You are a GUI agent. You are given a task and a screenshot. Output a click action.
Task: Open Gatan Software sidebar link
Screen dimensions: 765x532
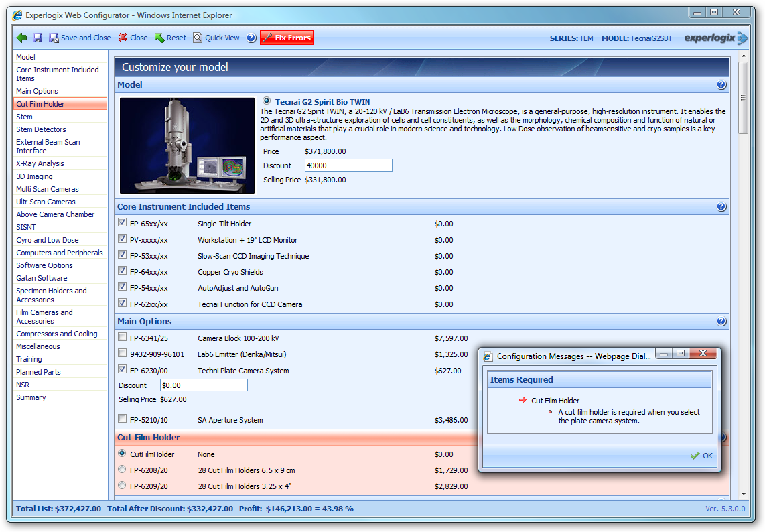pos(42,277)
